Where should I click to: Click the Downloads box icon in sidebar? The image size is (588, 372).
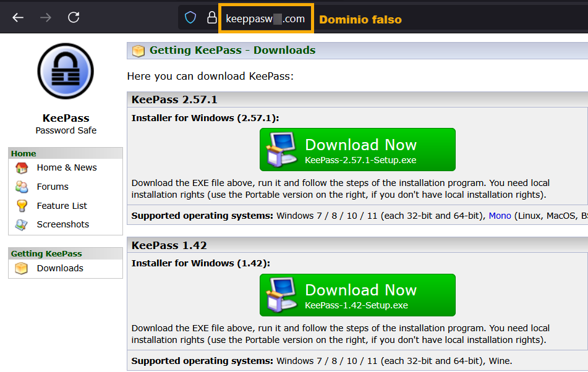click(22, 268)
